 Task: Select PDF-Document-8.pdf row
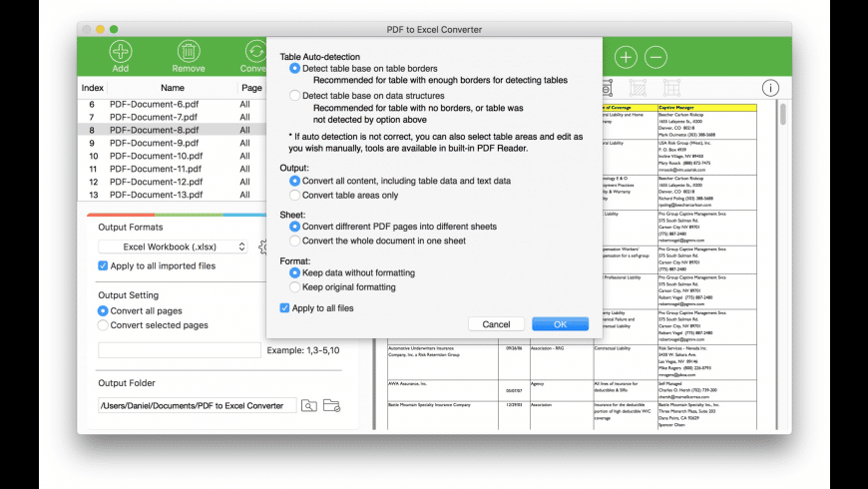pyautogui.click(x=172, y=130)
